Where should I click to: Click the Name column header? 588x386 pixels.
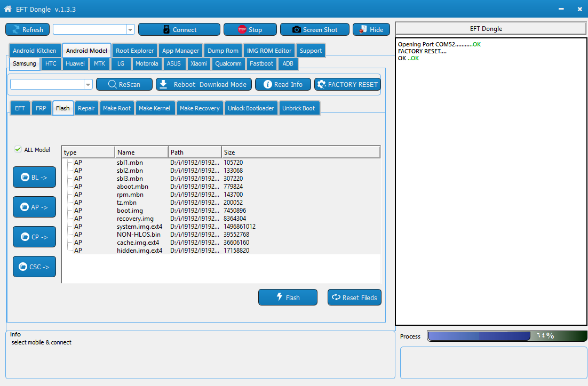point(141,152)
